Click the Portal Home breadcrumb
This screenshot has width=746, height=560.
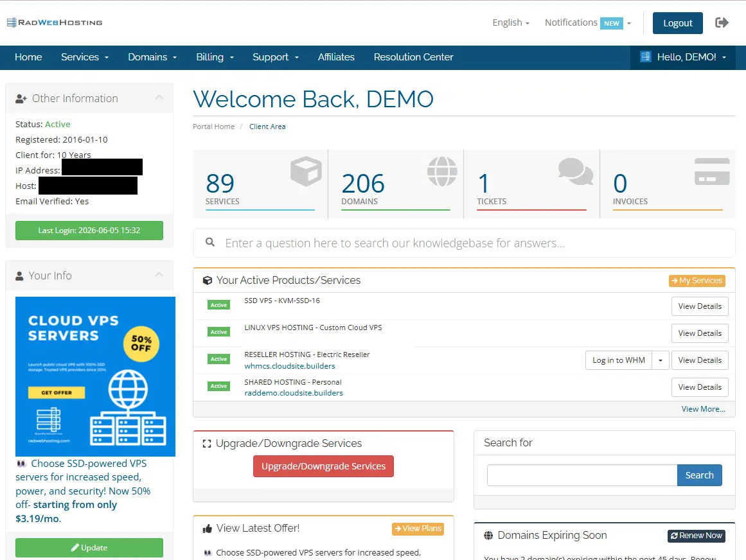(213, 127)
